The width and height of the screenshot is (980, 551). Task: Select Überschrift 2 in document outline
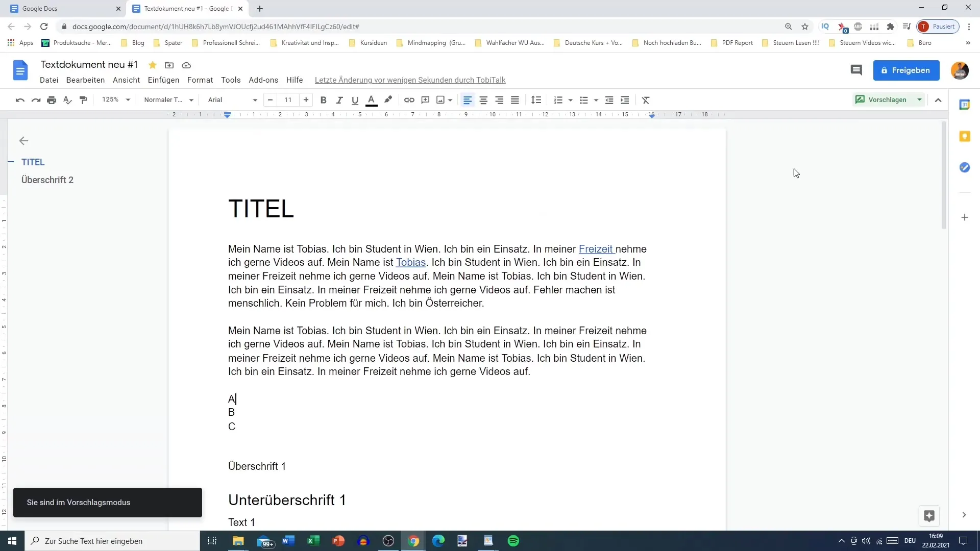47,180
